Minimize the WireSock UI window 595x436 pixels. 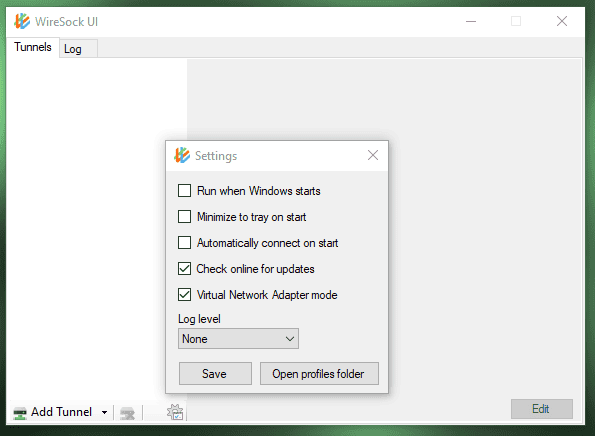click(471, 21)
